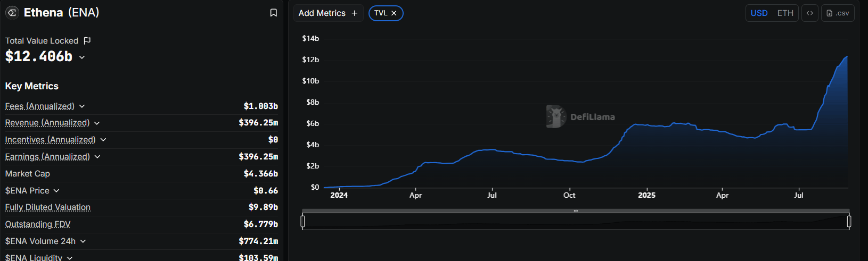Expand Fees (Annualized) details
Viewport: 868px width, 261px height.
82,106
